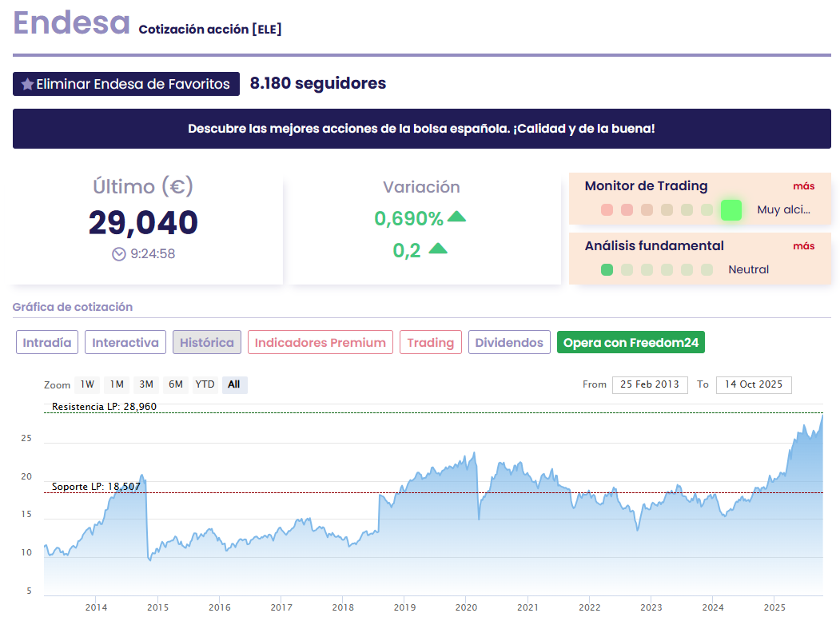Viewport: 840px width, 629px height.
Task: Click the From date field
Action: [x=650, y=384]
